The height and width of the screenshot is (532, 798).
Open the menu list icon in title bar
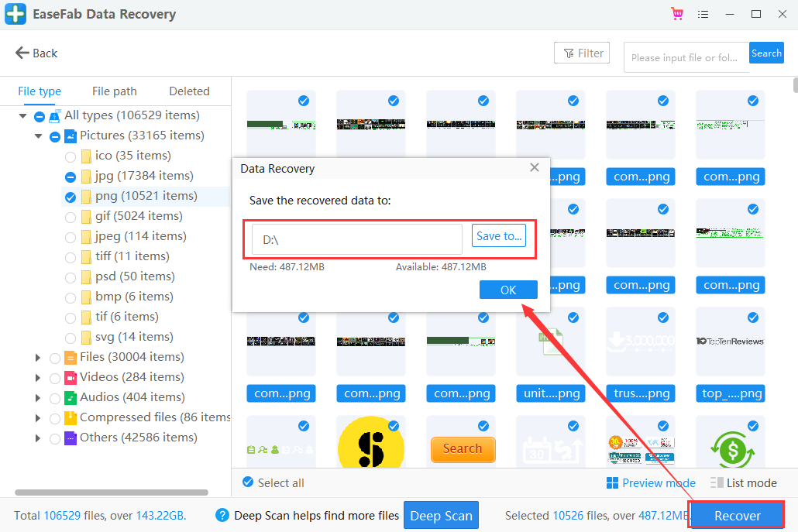(703, 14)
